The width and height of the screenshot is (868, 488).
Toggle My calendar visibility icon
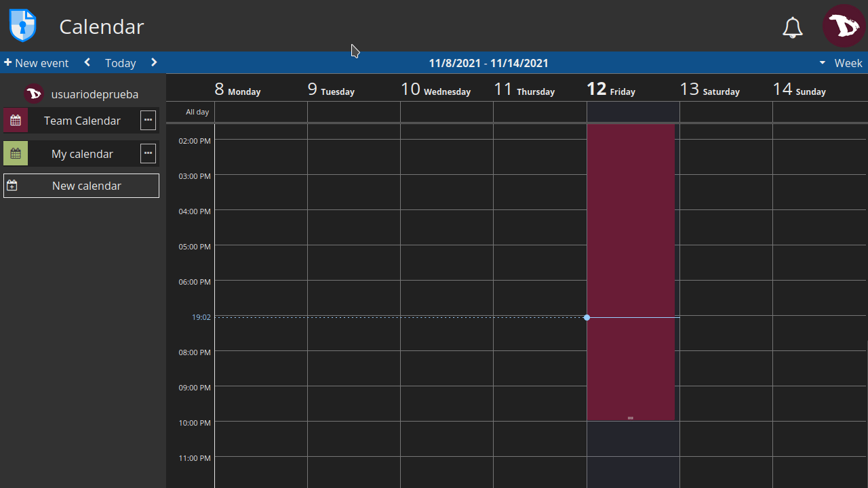[x=16, y=154]
